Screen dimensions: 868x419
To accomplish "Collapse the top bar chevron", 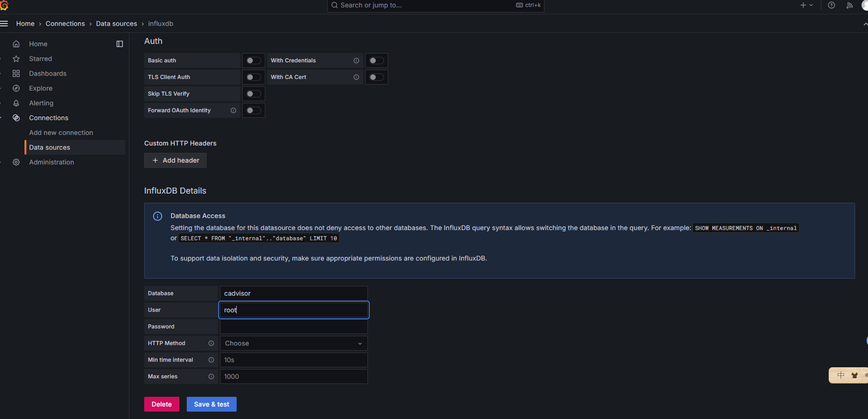I will click(x=865, y=24).
